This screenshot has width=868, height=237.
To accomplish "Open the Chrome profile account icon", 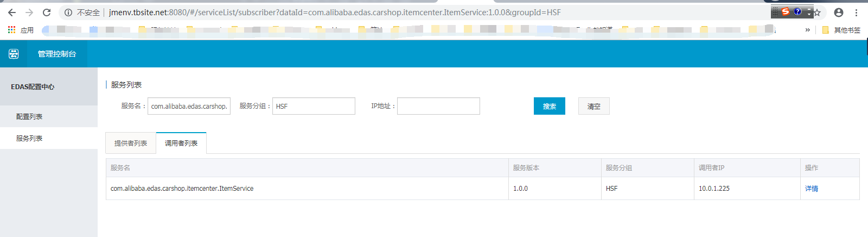I will point(839,13).
